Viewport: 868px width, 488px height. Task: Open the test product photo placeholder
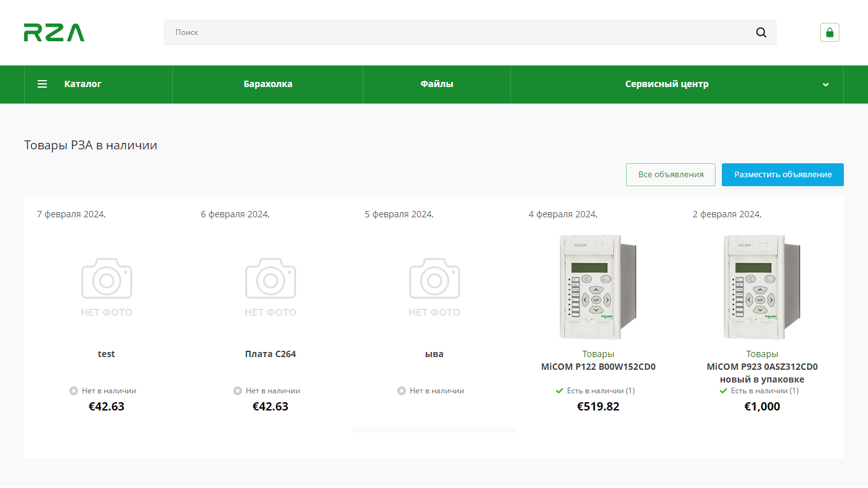(107, 287)
